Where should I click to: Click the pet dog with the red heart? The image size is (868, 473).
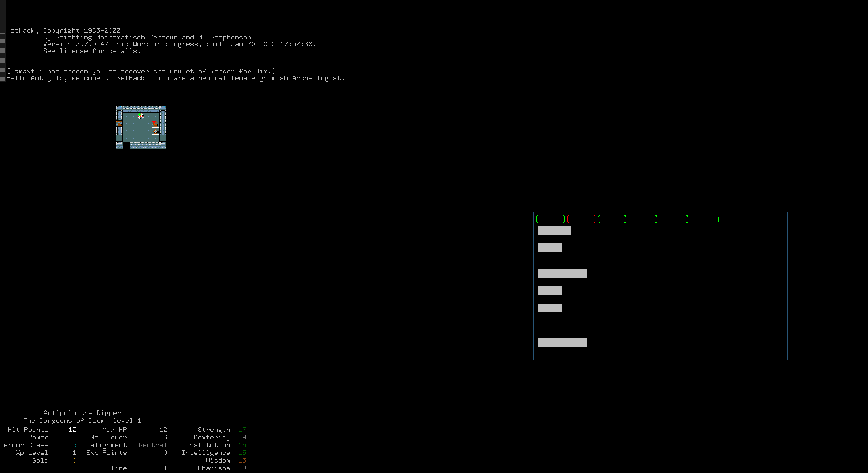pyautogui.click(x=155, y=124)
